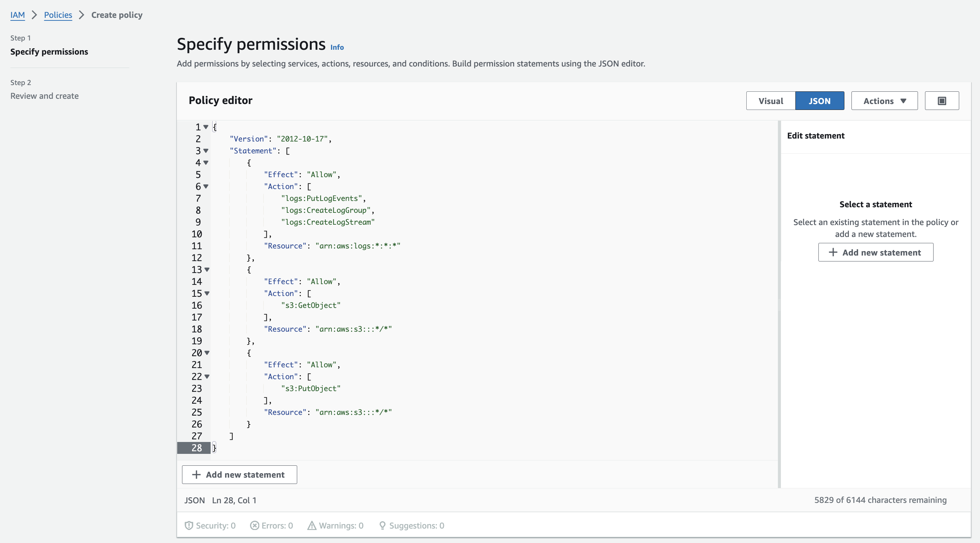Click the plus icon in side panel Add new statement

[x=833, y=252]
